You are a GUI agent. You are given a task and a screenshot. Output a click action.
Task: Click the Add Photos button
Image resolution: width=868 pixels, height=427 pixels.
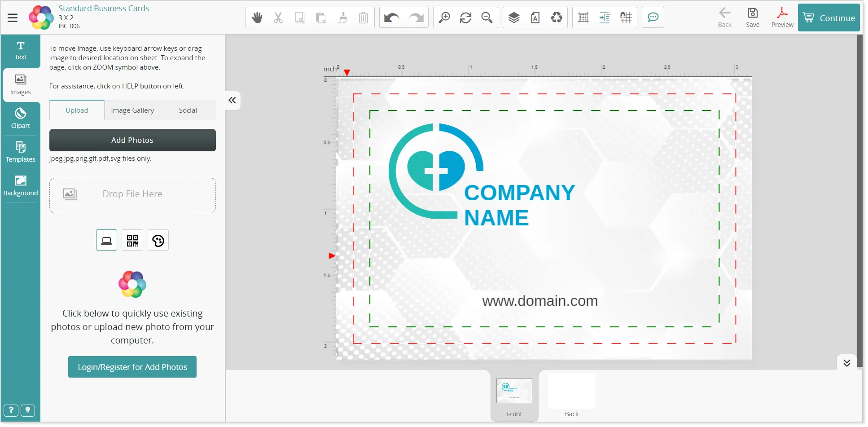132,140
